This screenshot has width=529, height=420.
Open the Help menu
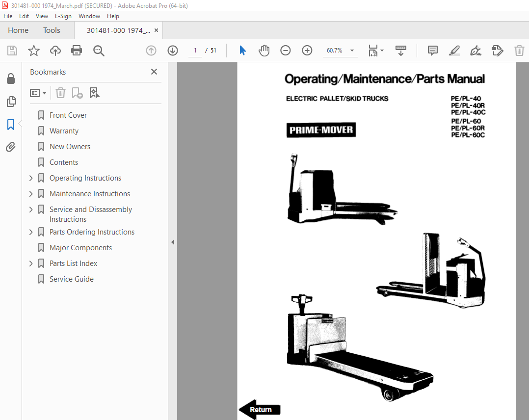(113, 16)
